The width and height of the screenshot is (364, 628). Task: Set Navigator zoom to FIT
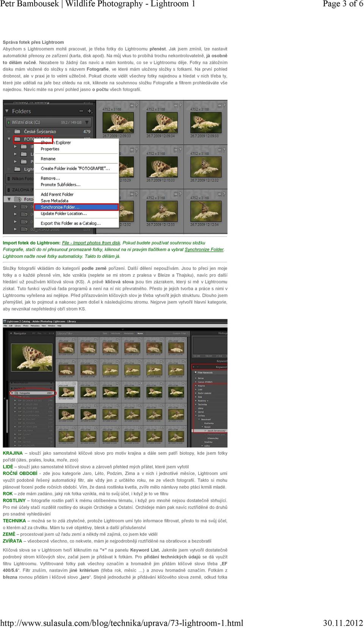click(x=34, y=333)
